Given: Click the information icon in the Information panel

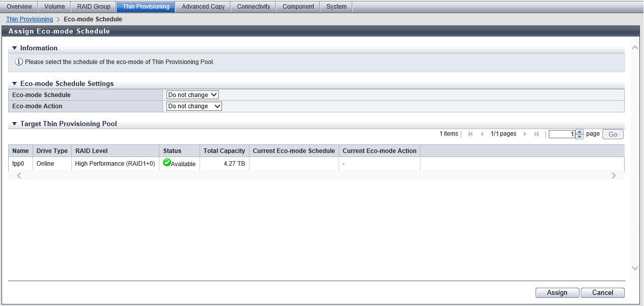Looking at the screenshot, I should (19, 62).
